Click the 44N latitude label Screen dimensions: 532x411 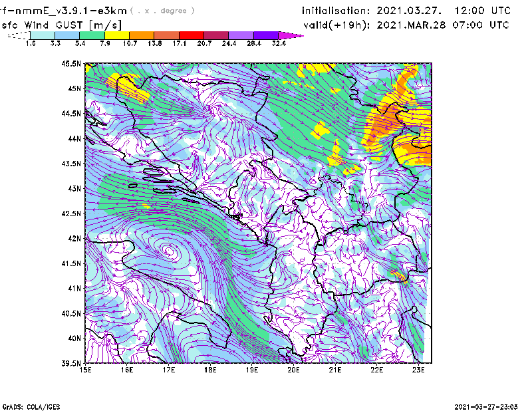coord(74,138)
